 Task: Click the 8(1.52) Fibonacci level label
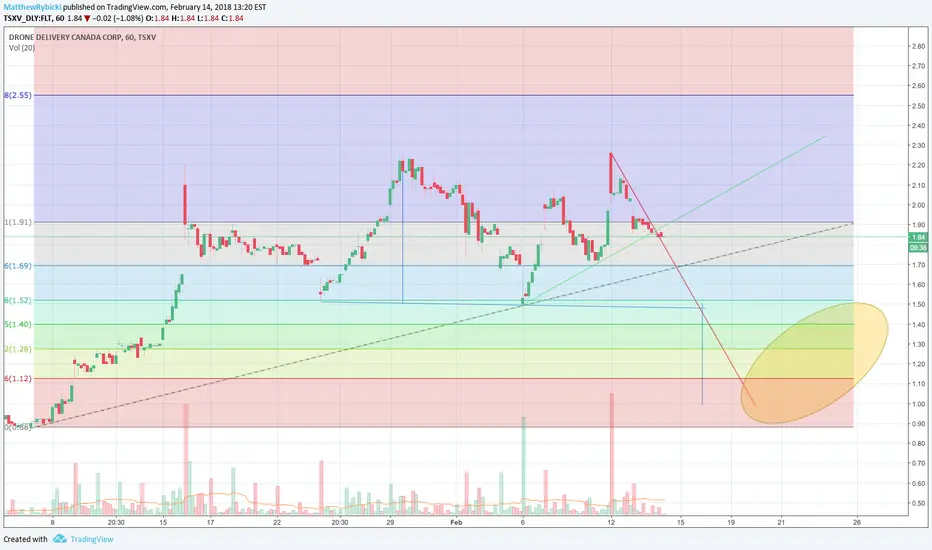point(18,300)
